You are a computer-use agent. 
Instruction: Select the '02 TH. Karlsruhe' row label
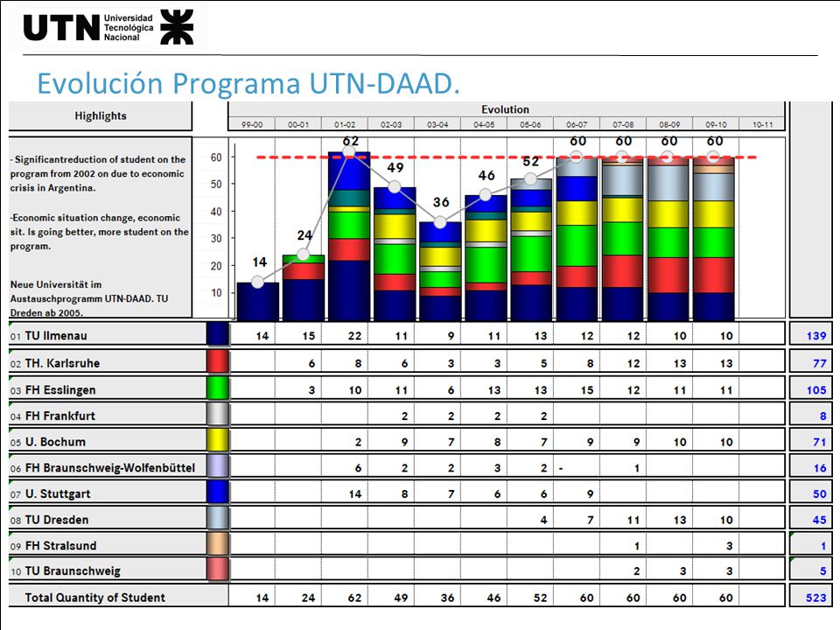(55, 363)
